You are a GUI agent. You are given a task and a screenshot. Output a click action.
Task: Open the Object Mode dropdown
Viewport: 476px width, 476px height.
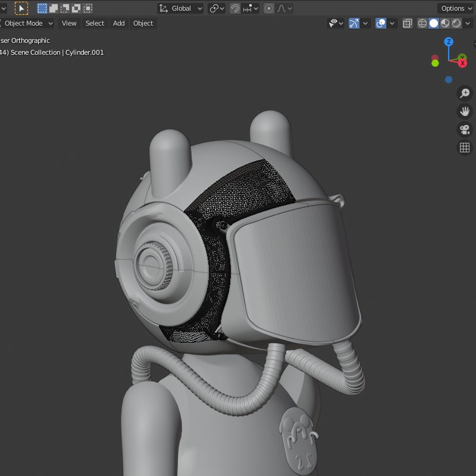coord(27,23)
